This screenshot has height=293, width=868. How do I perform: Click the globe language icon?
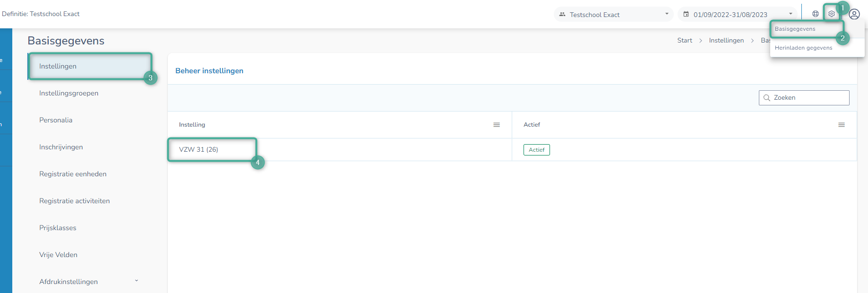coord(815,14)
